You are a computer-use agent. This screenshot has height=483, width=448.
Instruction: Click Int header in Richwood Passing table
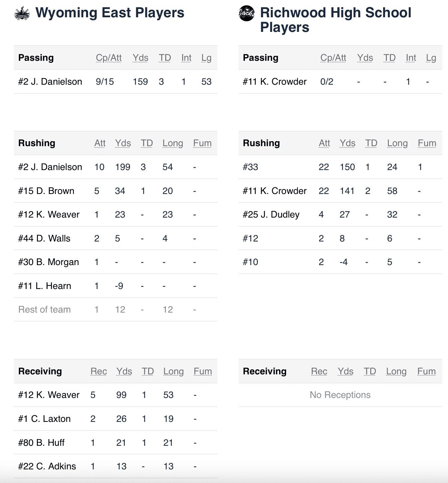pos(411,58)
